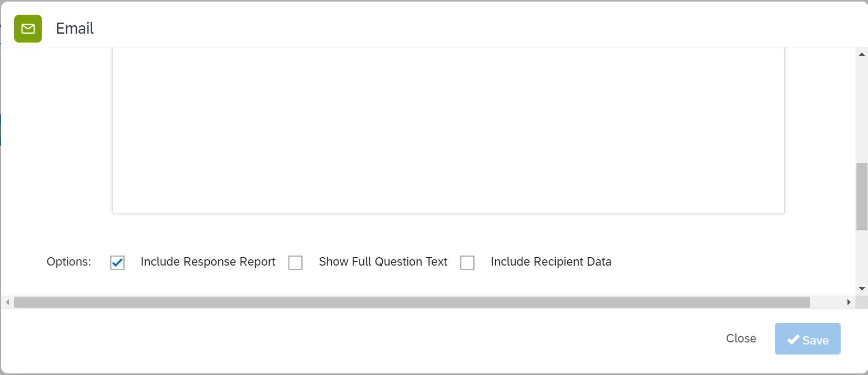Click the horizontal scrollbar left arrow

tap(7, 302)
